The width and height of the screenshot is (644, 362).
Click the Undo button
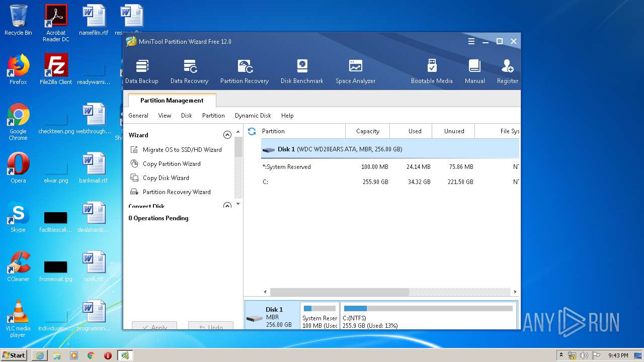point(211,326)
